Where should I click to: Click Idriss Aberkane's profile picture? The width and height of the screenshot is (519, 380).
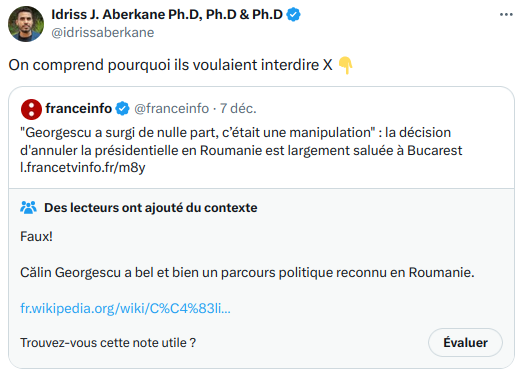pos(26,24)
